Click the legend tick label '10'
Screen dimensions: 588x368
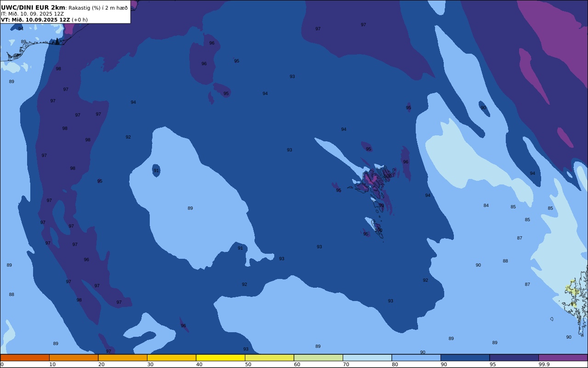pos(52,364)
